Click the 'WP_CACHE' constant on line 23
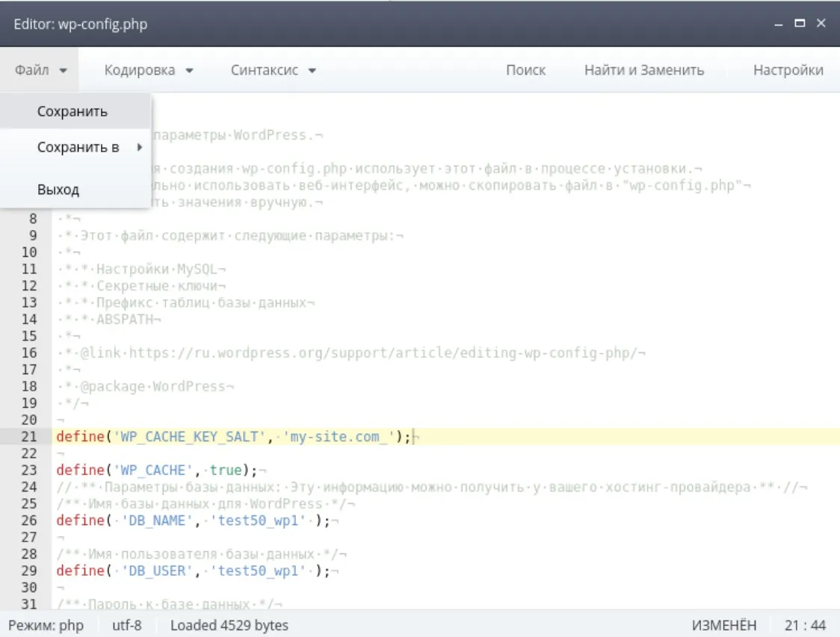The width and height of the screenshot is (840, 637). [152, 470]
